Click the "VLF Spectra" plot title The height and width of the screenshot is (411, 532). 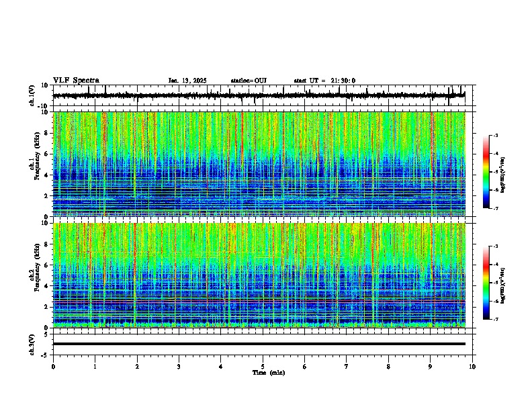[76, 81]
